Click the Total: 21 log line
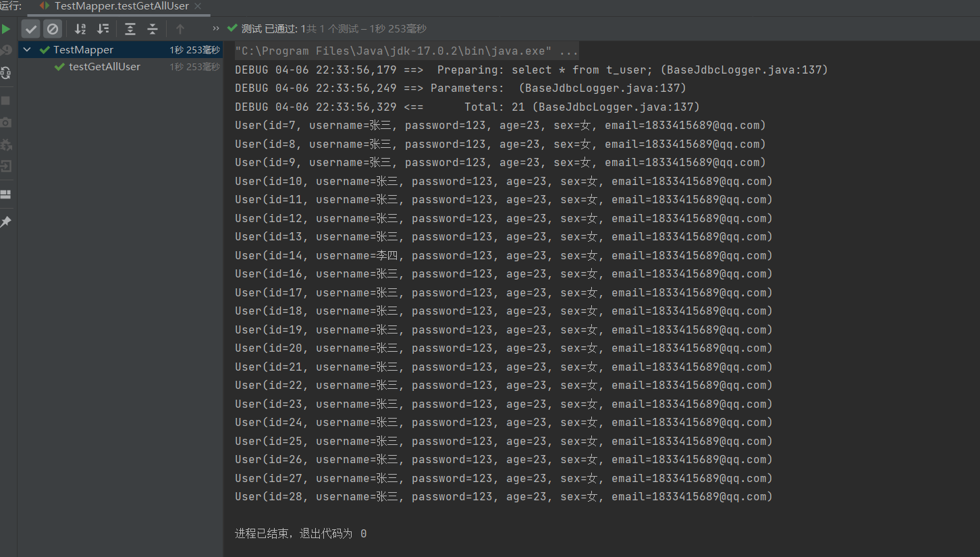The height and width of the screenshot is (557, 980). click(467, 107)
